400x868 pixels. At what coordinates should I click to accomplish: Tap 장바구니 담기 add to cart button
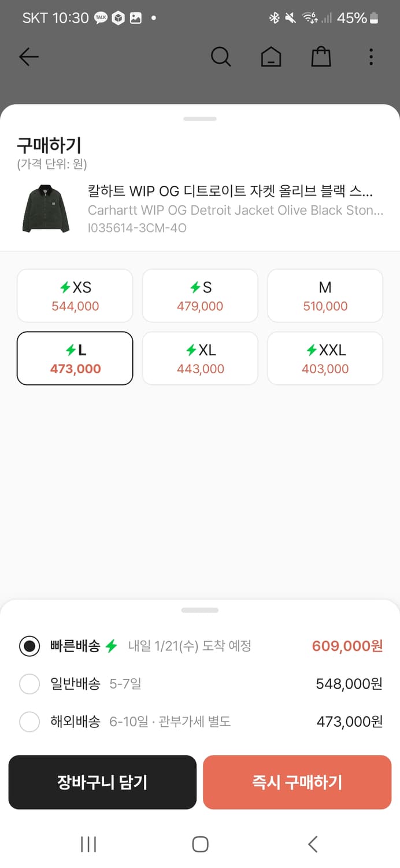pos(102,782)
